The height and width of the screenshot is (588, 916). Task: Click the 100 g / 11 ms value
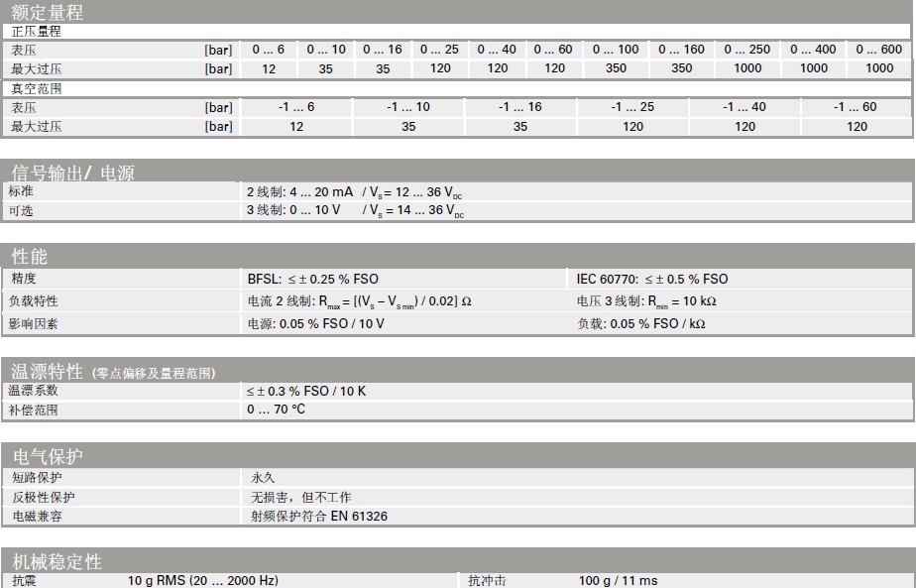pos(618,580)
